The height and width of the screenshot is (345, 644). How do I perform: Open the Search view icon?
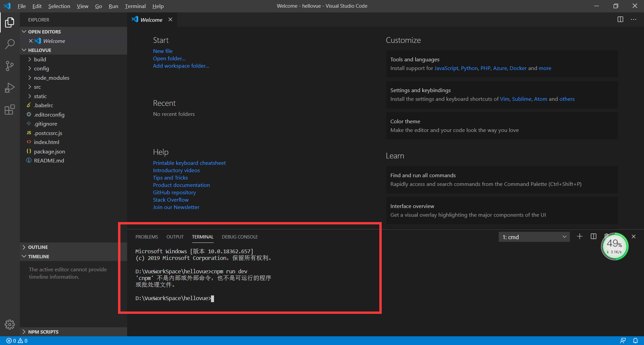coord(10,44)
